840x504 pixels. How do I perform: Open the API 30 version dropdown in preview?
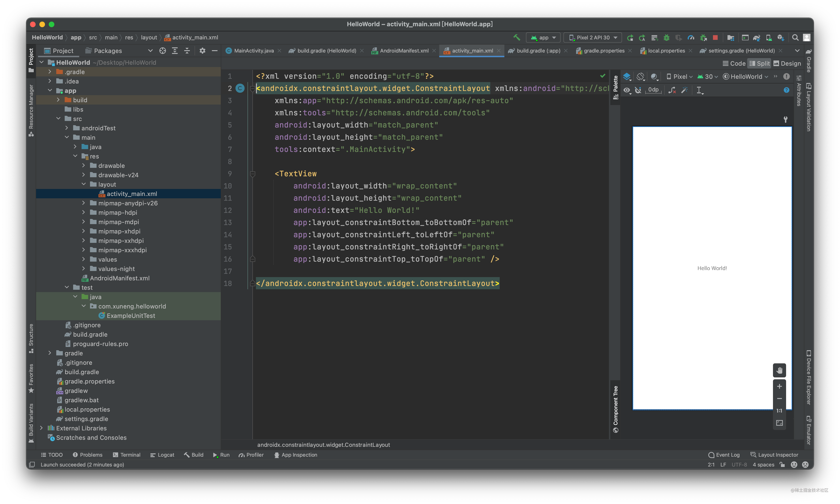(707, 77)
